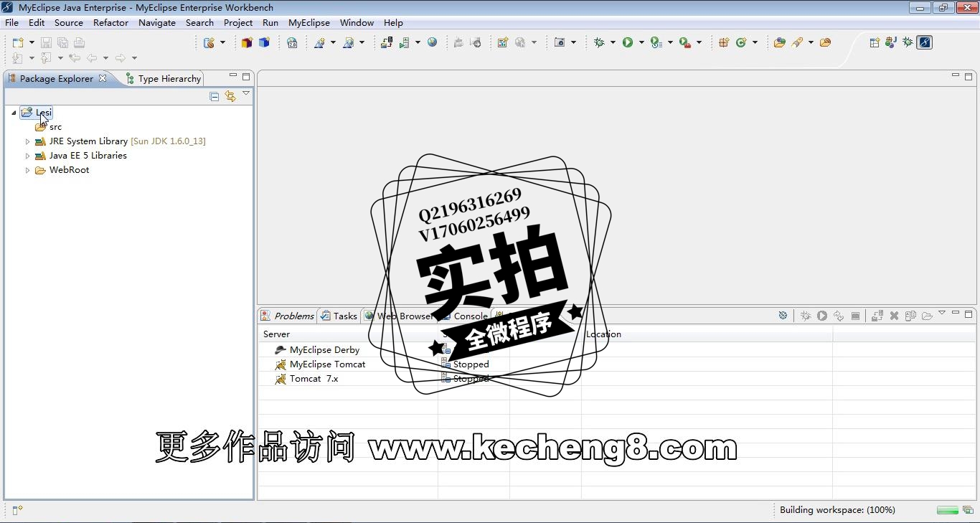Expand the Java EE 5 Libraries node

pyautogui.click(x=27, y=156)
